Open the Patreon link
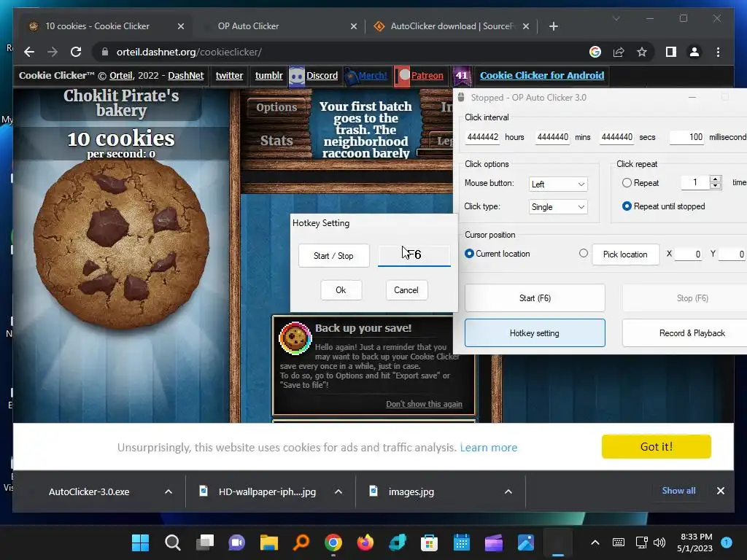Screen dimensions: 747x560 tap(427, 76)
